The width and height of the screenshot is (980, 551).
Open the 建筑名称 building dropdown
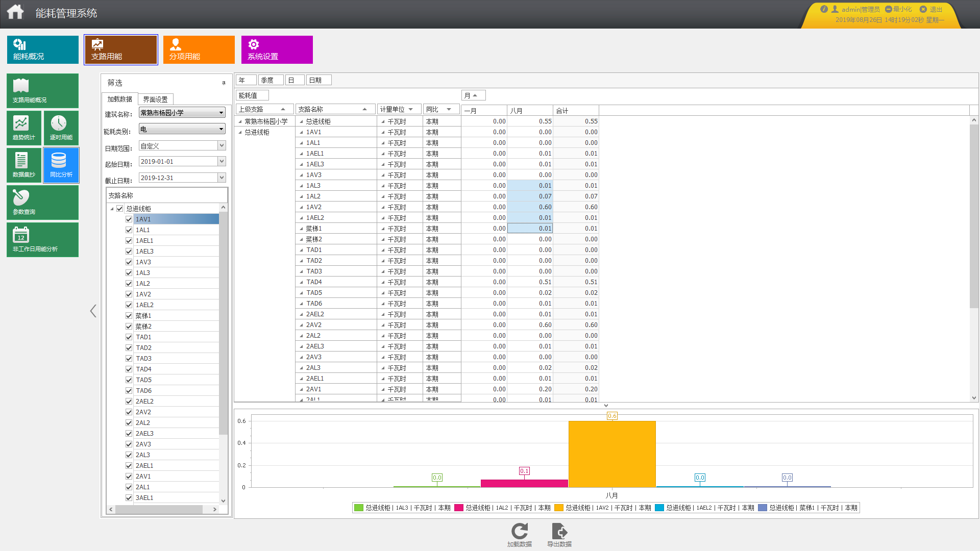tap(221, 113)
